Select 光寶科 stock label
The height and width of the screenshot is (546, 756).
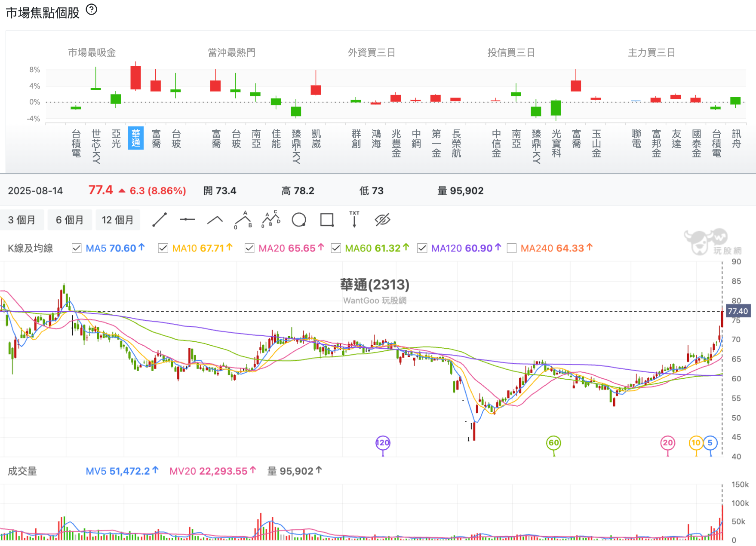pyautogui.click(x=556, y=143)
